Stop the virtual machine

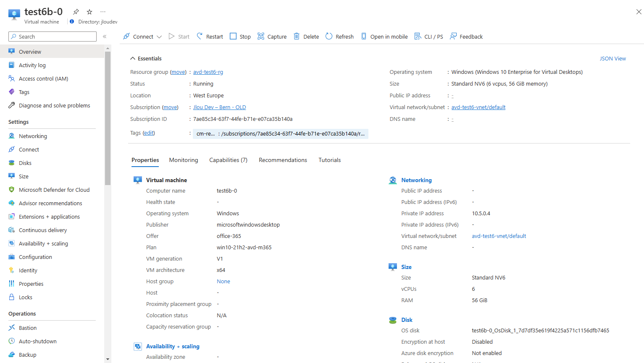pos(240,37)
